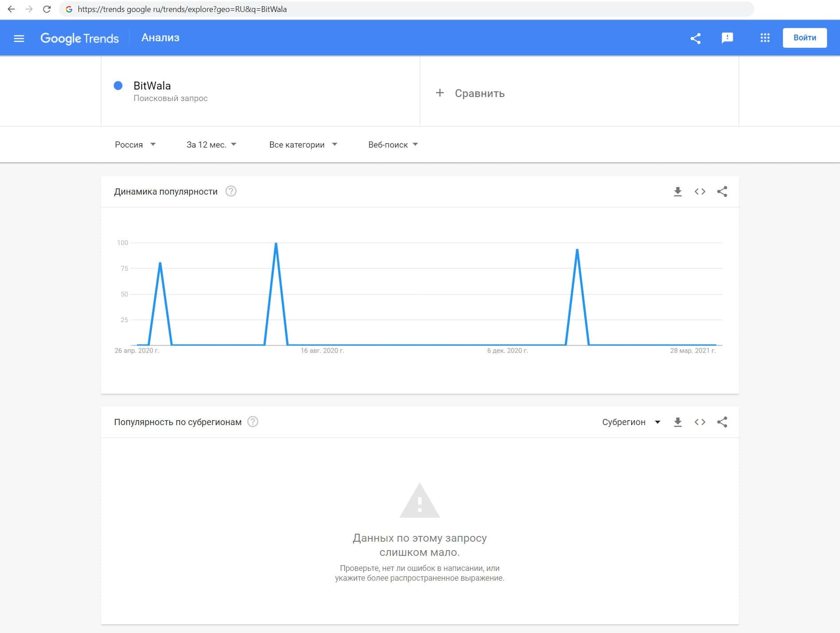
Task: Go back with the browser back arrow
Action: [x=12, y=9]
